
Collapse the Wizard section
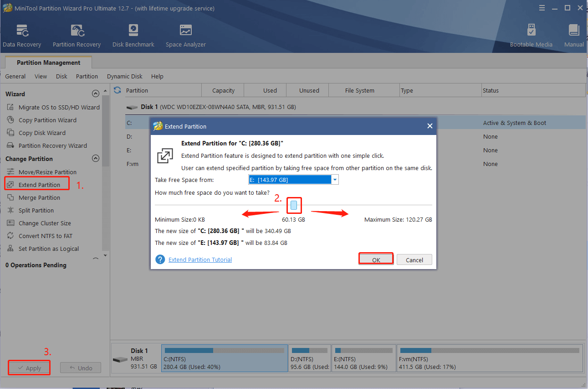click(96, 94)
